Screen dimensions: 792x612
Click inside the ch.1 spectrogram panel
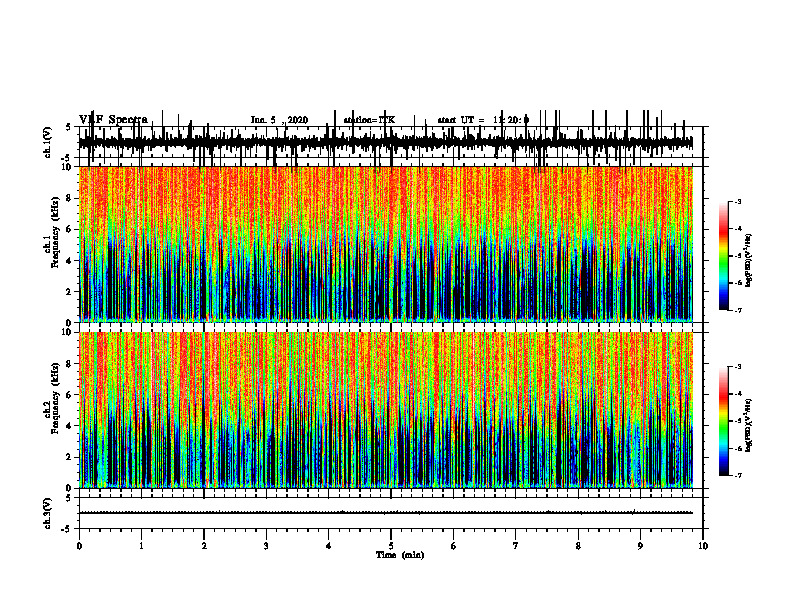pos(386,244)
